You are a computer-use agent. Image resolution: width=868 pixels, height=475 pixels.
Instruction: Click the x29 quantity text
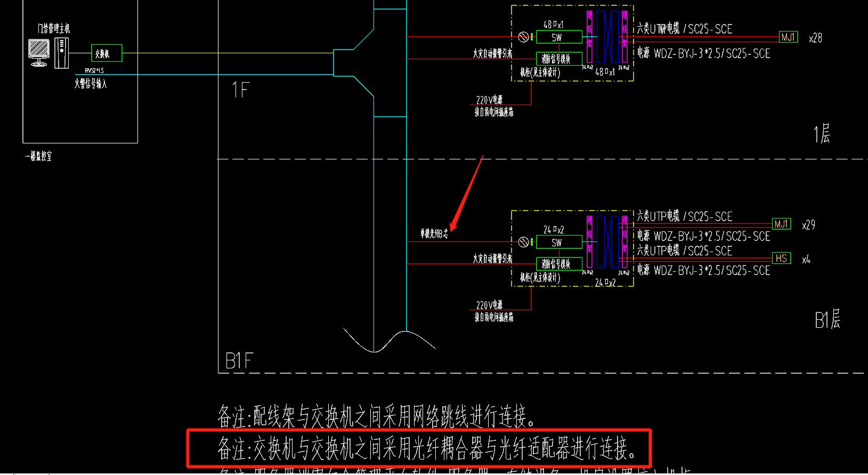coord(809,225)
